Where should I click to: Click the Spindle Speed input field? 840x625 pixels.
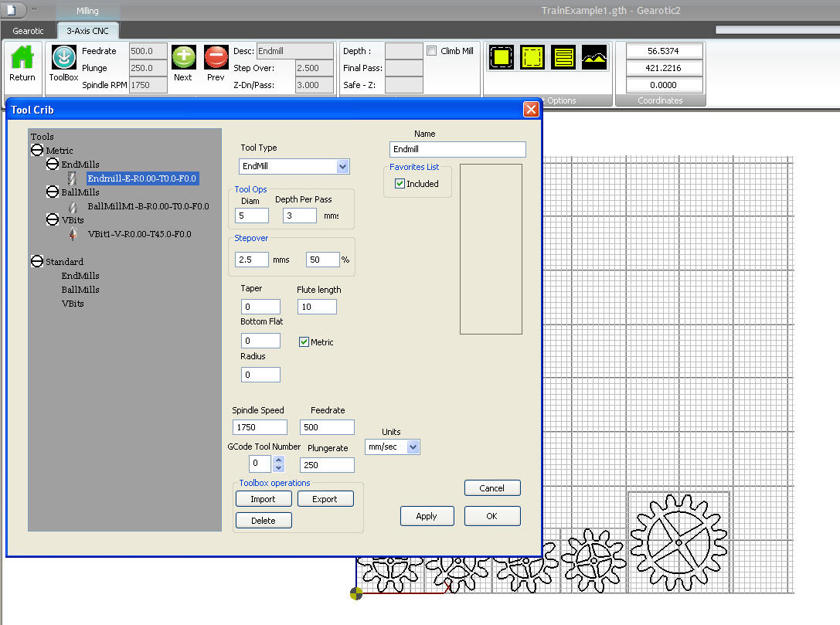click(260, 427)
